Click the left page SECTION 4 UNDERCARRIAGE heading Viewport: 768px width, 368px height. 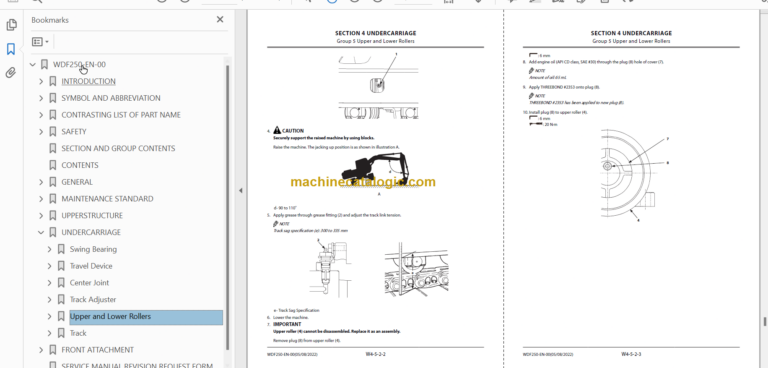point(375,33)
